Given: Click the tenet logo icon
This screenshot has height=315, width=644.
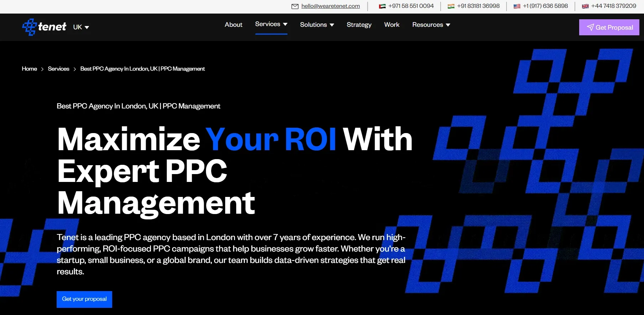Looking at the screenshot, I should (29, 27).
